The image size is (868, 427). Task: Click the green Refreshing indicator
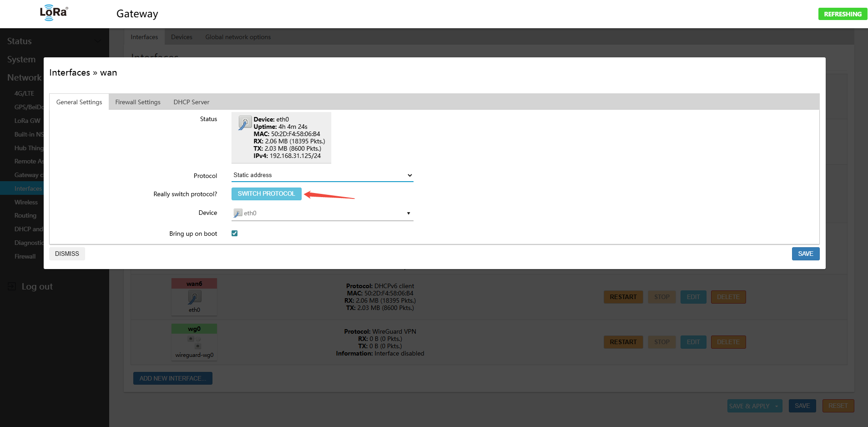[x=842, y=14]
